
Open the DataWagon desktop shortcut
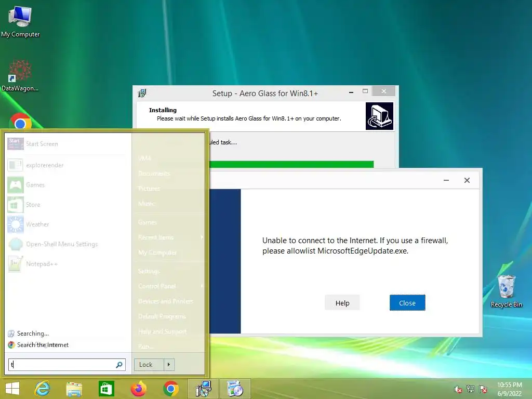tap(20, 76)
